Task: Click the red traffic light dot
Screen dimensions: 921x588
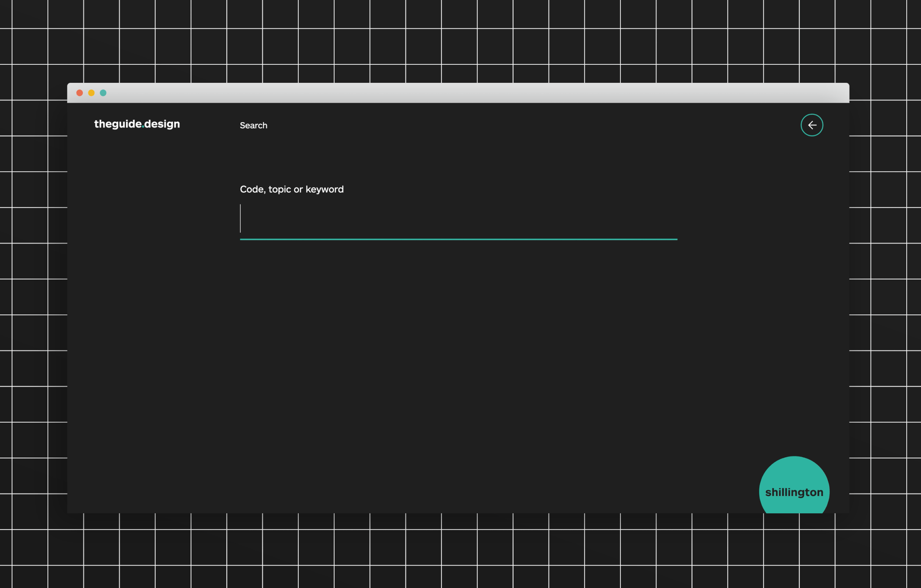Action: point(79,92)
